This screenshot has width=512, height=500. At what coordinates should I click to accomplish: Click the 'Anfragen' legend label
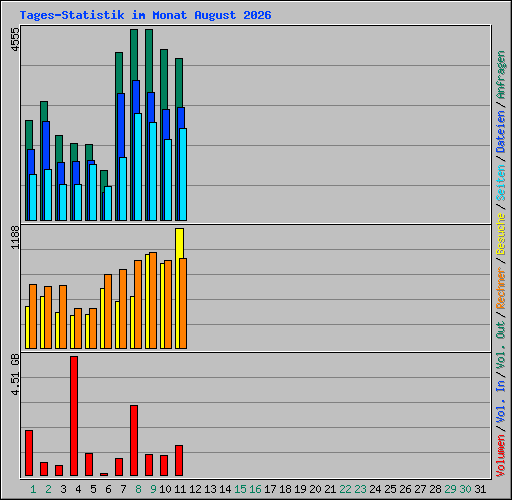501,75
